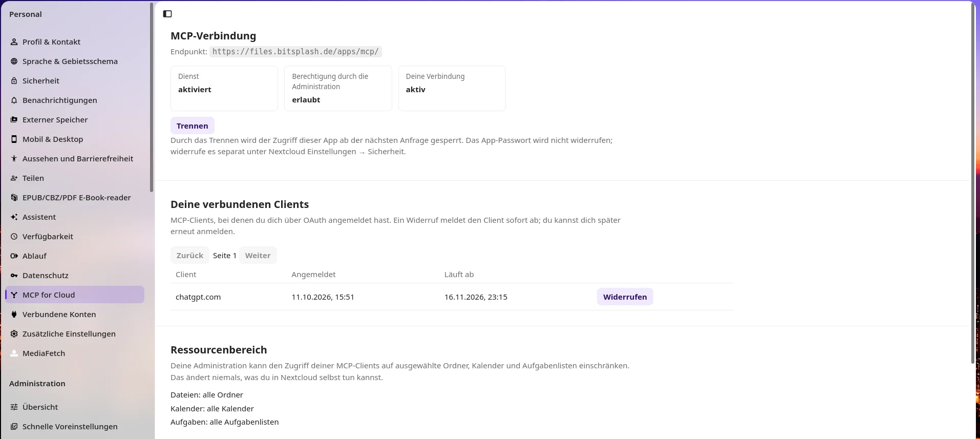Click the accessibility icon for Aussehen und Barrierefreiheit
This screenshot has height=439, width=980.
tap(14, 159)
